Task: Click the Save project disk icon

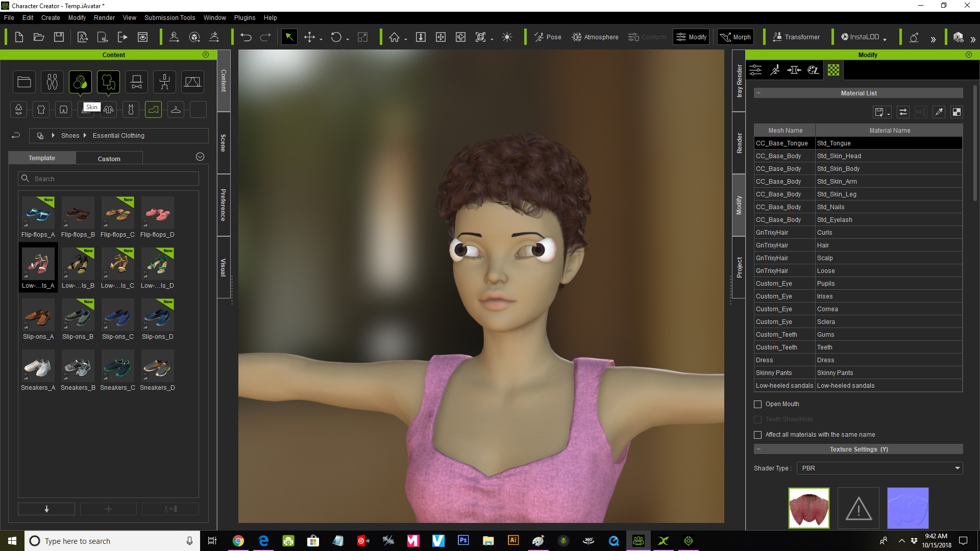Action: pos(59,37)
